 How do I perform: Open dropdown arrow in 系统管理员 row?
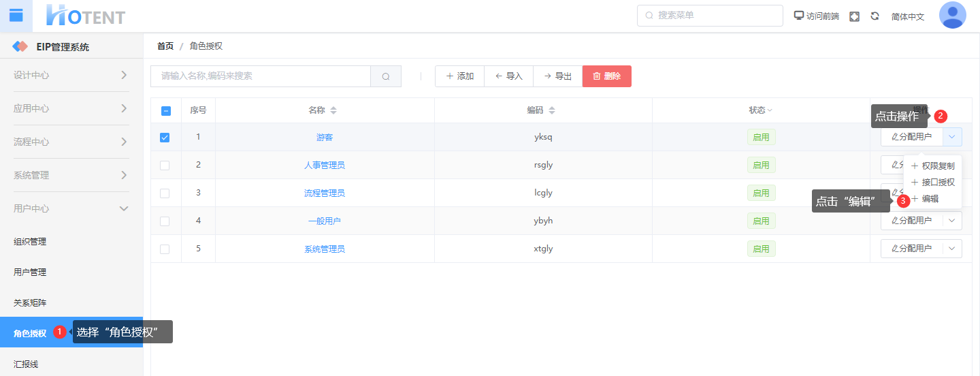point(952,249)
